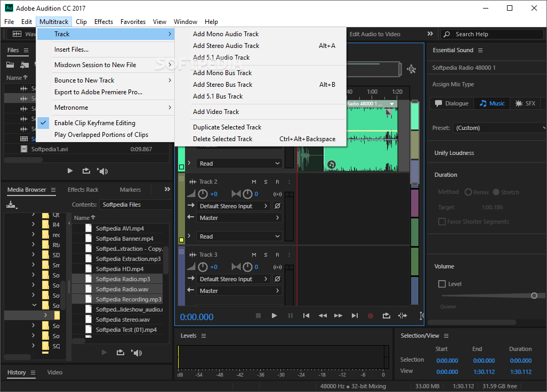
Task: Switch to the Video tab
Action: click(55, 372)
